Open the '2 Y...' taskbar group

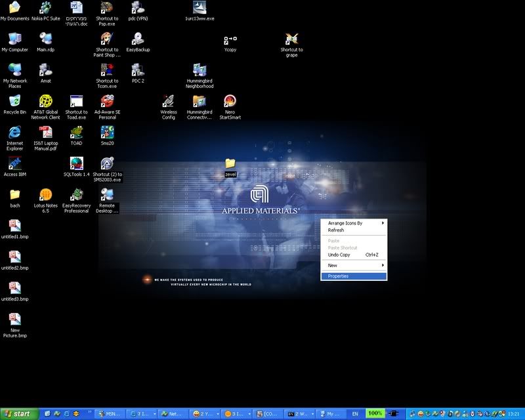(205, 414)
